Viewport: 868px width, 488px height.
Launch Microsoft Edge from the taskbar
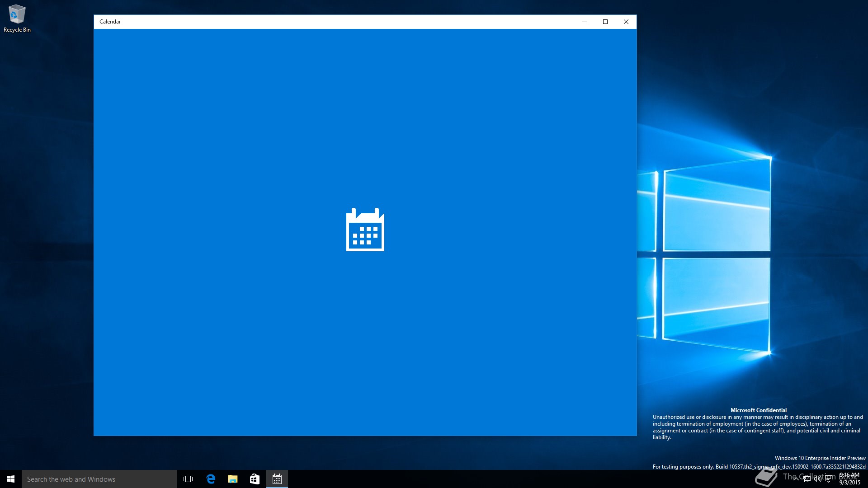[x=211, y=479]
